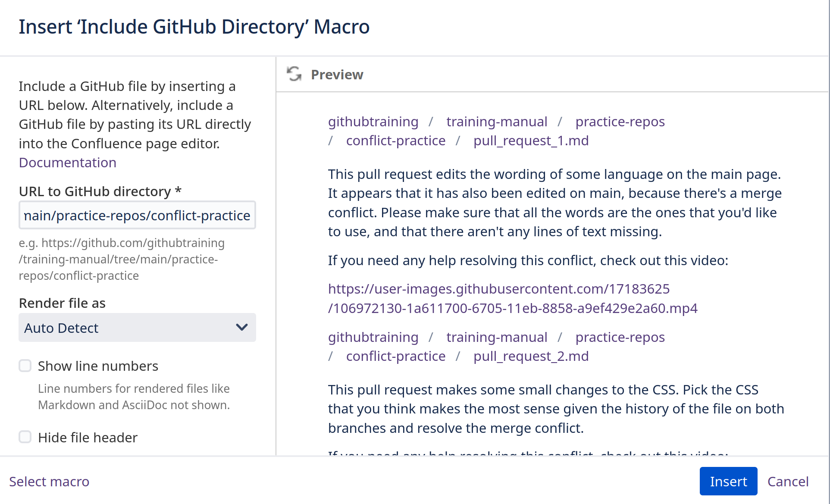Cancel the macro dialog
The image size is (830, 504).
tap(788, 481)
